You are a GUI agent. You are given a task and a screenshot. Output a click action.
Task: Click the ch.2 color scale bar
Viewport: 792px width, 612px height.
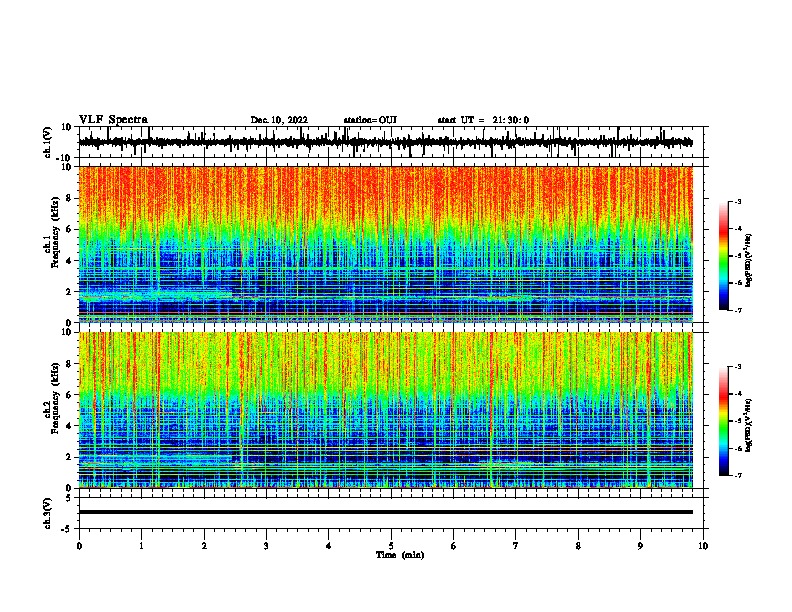click(723, 421)
